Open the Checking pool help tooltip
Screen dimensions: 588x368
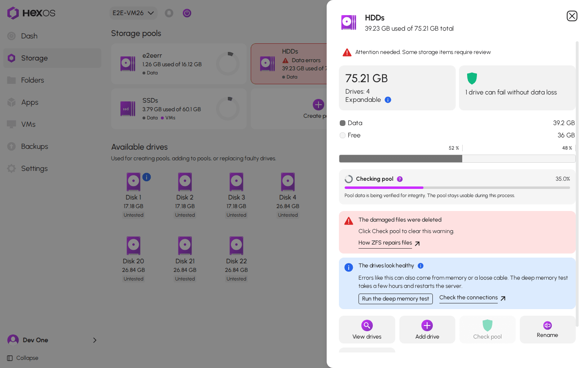point(400,179)
